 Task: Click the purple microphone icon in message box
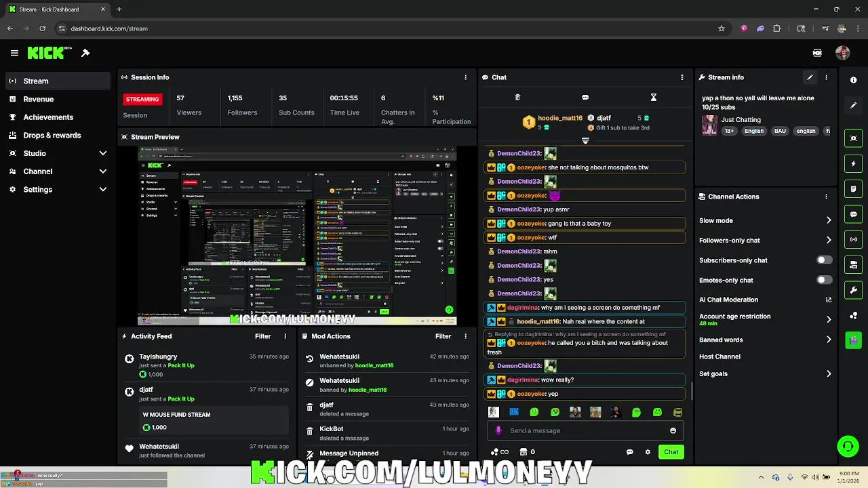498,430
